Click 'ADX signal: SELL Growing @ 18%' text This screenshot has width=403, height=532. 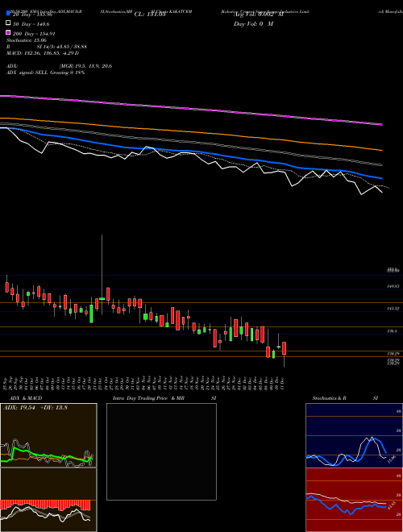[45, 73]
